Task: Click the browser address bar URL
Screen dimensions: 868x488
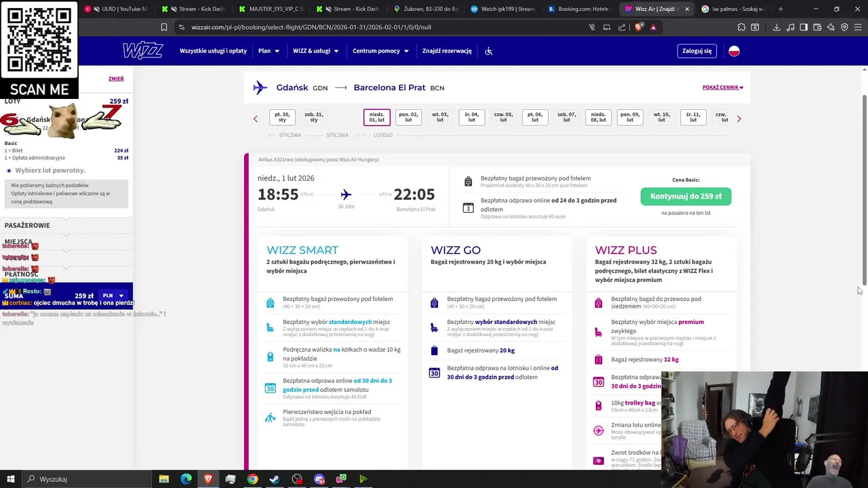Action: click(x=311, y=27)
